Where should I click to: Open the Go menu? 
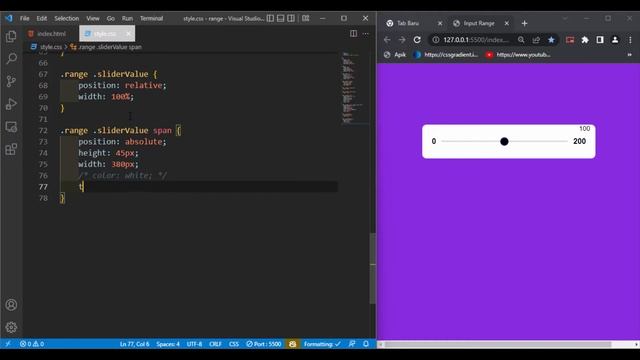click(x=111, y=18)
